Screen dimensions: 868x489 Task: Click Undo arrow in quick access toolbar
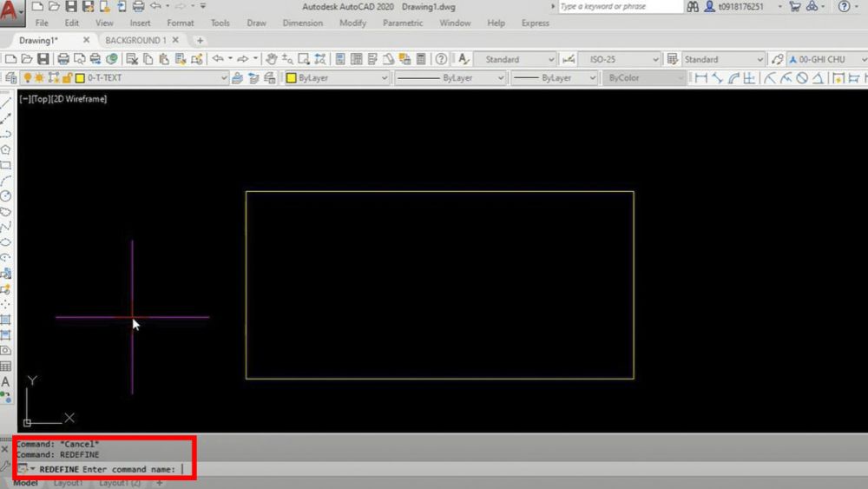155,6
